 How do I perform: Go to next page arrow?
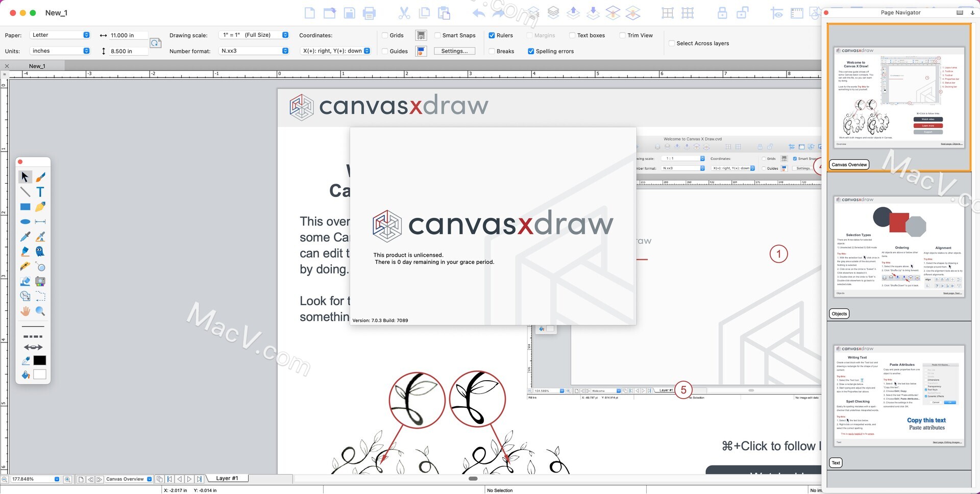click(x=189, y=479)
